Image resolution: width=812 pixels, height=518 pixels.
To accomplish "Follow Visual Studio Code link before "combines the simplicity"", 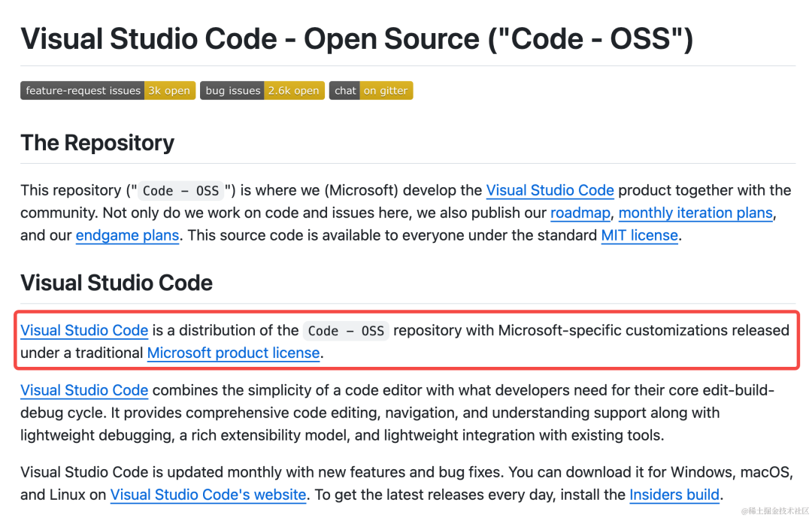I will click(x=84, y=390).
